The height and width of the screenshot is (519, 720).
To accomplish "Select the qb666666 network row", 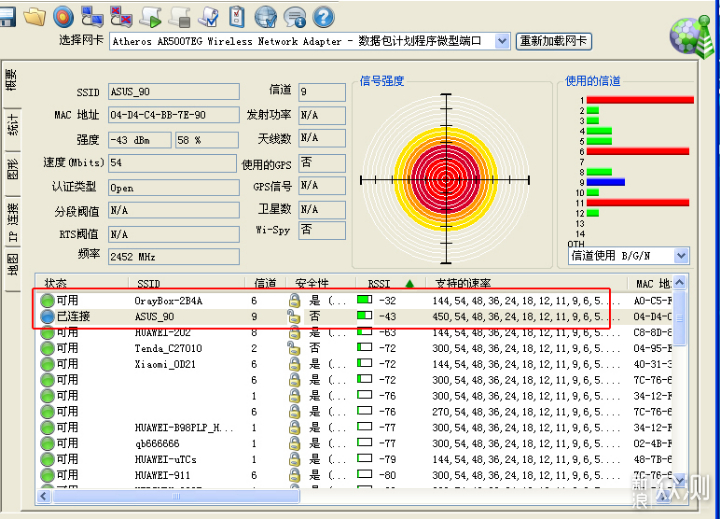I will [x=354, y=443].
